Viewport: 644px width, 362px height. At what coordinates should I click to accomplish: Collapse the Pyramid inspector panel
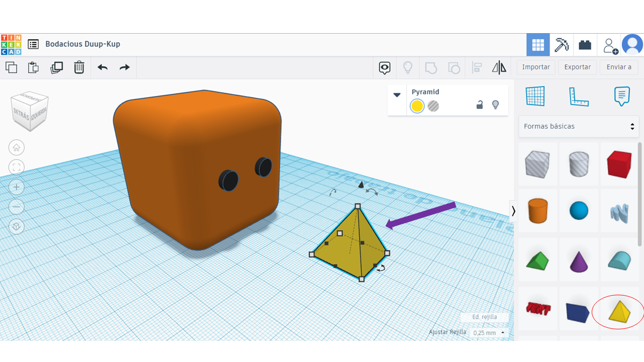tap(397, 95)
